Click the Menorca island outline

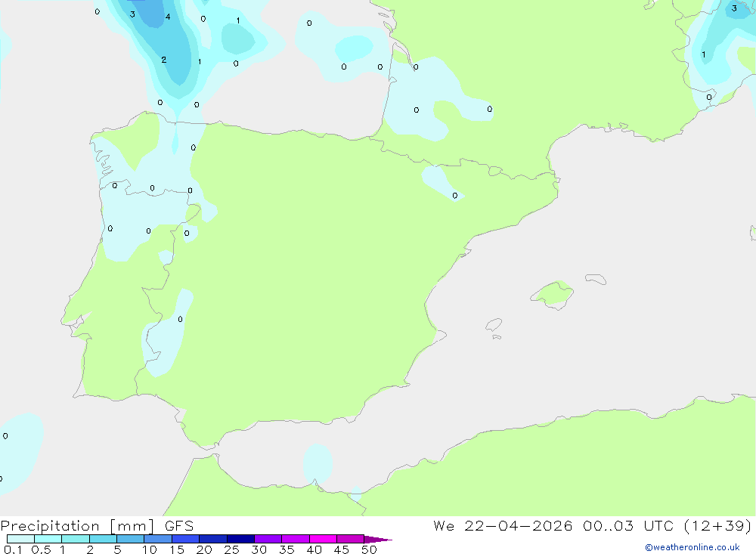[596, 279]
